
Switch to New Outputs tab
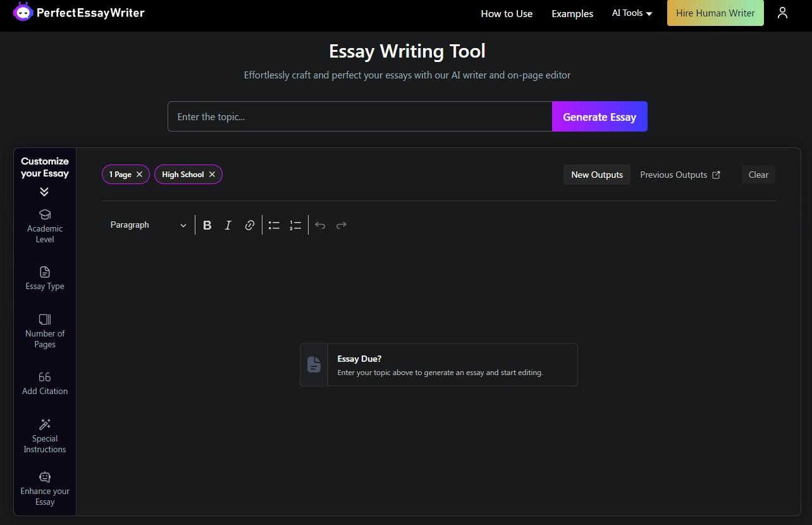point(597,175)
